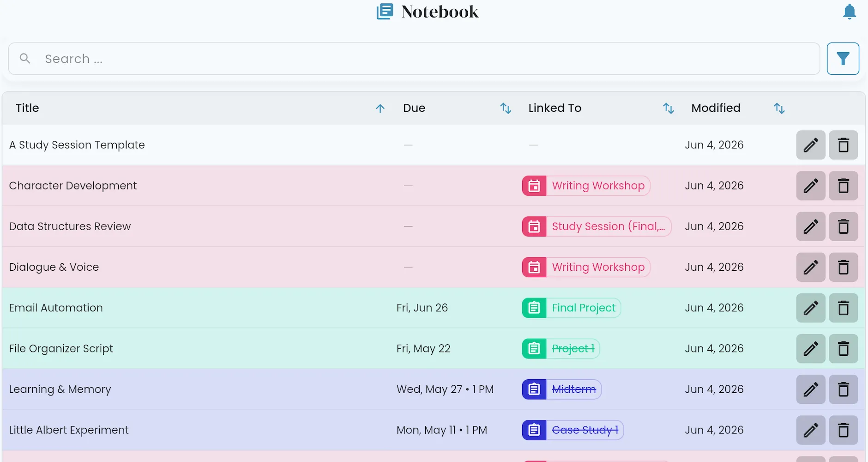Image resolution: width=868 pixels, height=462 pixels.
Task: Edit Learning & Memory note
Action: pyautogui.click(x=811, y=389)
